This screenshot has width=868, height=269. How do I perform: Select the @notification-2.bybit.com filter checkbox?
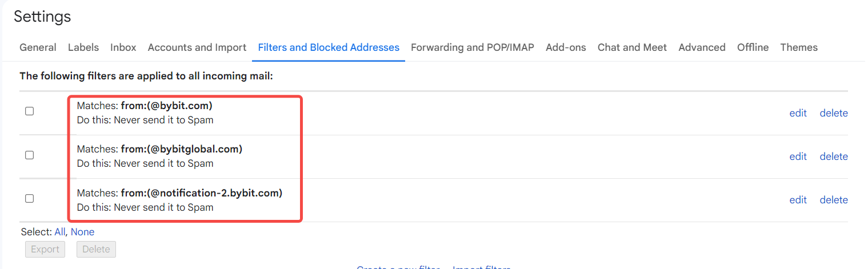[30, 198]
